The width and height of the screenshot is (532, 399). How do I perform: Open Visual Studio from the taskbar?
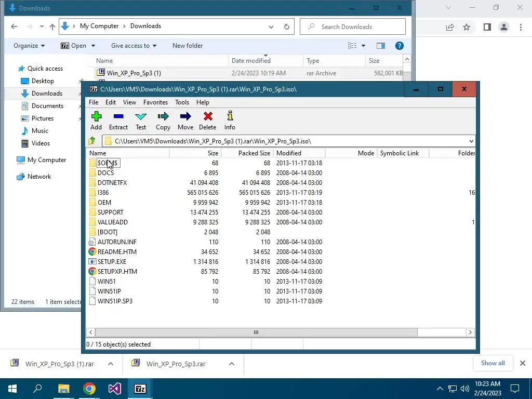(115, 389)
